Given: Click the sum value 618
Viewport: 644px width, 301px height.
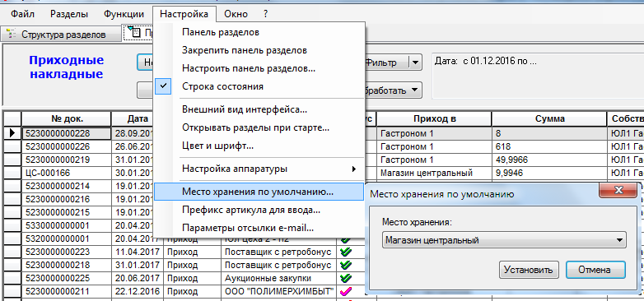Looking at the screenshot, I should (549, 146).
